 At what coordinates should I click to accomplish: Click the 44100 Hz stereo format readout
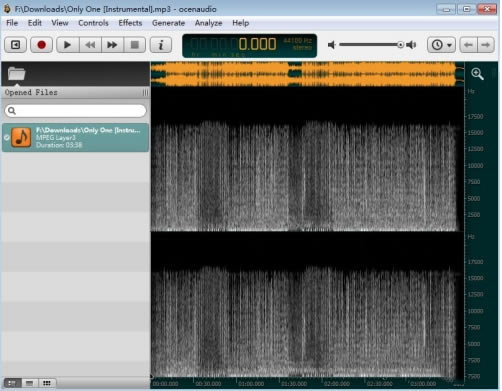tap(297, 44)
